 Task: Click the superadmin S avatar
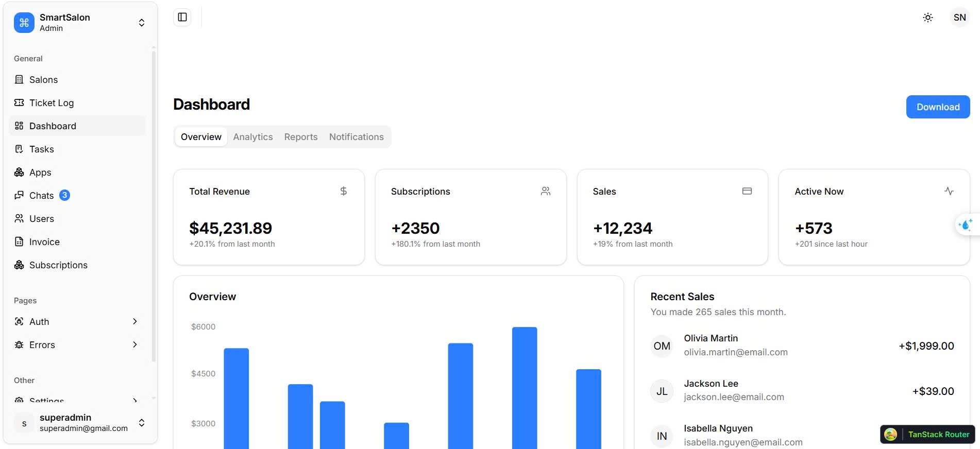coord(24,423)
